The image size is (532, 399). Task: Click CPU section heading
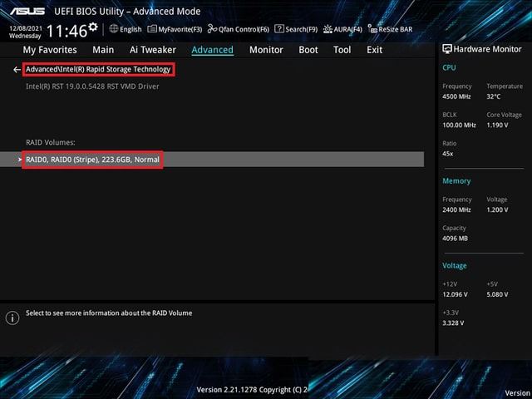click(x=449, y=67)
